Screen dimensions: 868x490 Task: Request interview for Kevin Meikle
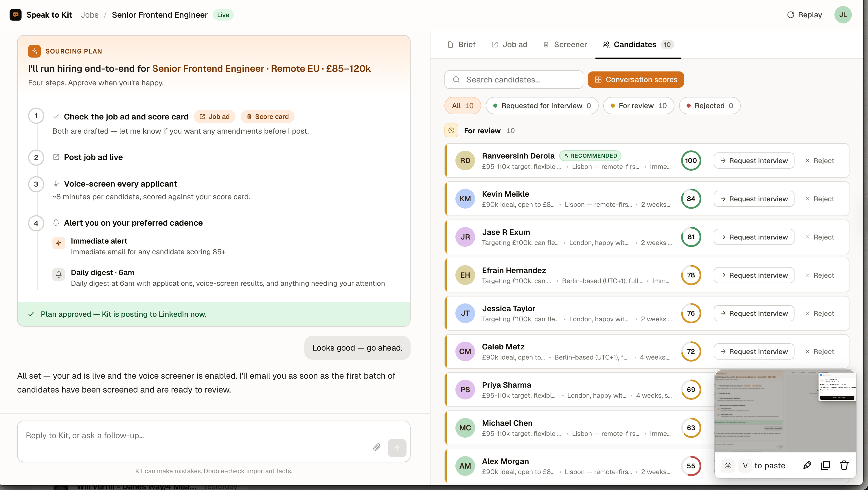(x=754, y=199)
